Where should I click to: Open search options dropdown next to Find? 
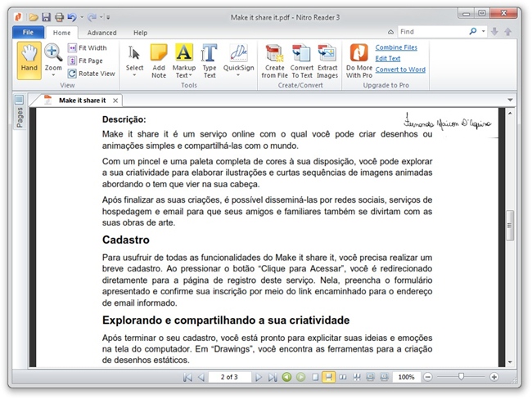pyautogui.click(x=483, y=32)
